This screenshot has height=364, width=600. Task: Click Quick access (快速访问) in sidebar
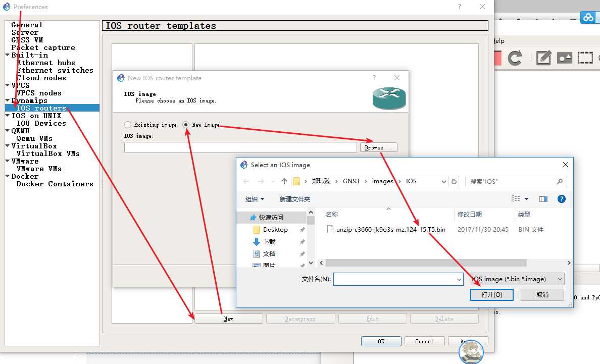[x=271, y=217]
